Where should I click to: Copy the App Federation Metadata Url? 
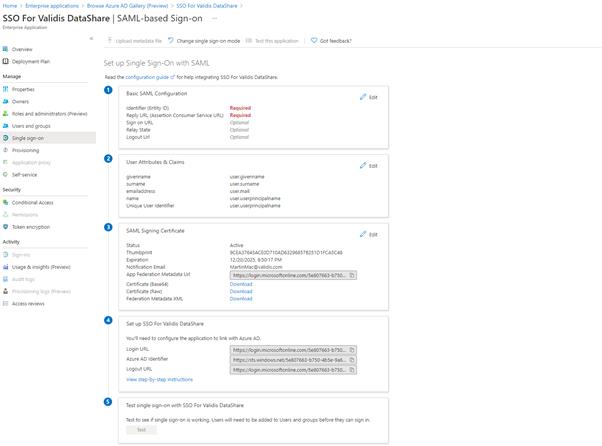352,275
